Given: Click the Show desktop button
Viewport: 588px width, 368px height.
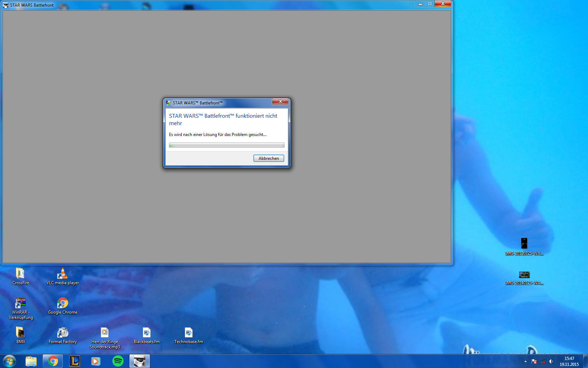Looking at the screenshot, I should coord(585,361).
